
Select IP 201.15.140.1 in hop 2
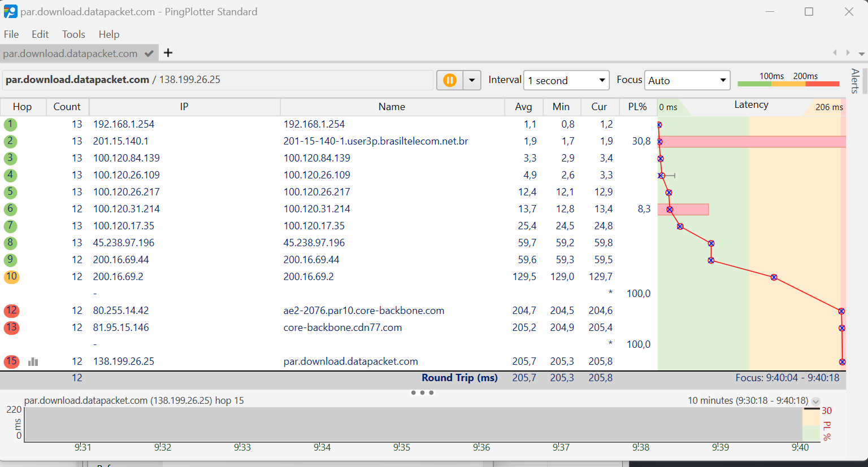(121, 141)
